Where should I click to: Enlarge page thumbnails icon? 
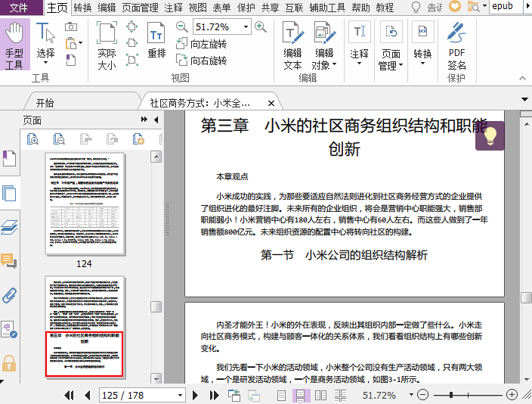pos(32,139)
